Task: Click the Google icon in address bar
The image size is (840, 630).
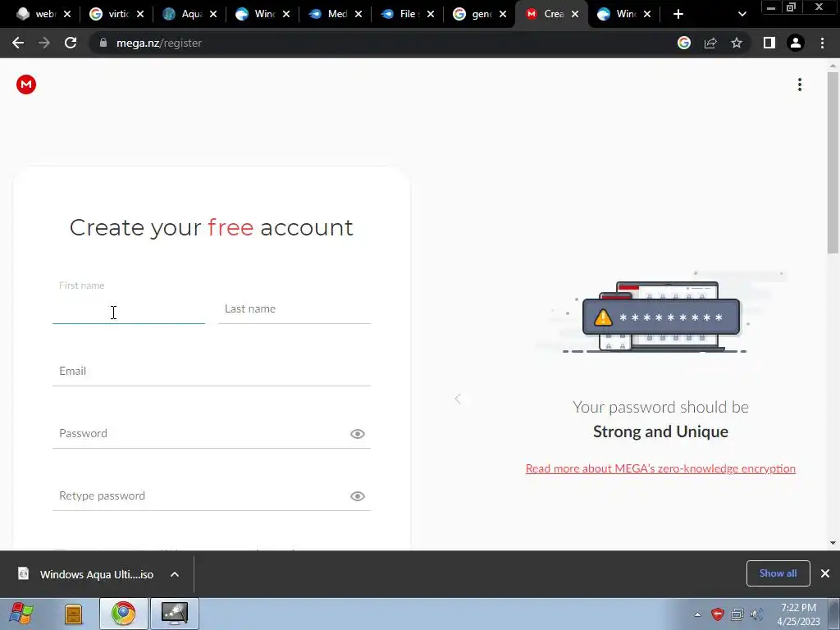Action: 684,43
